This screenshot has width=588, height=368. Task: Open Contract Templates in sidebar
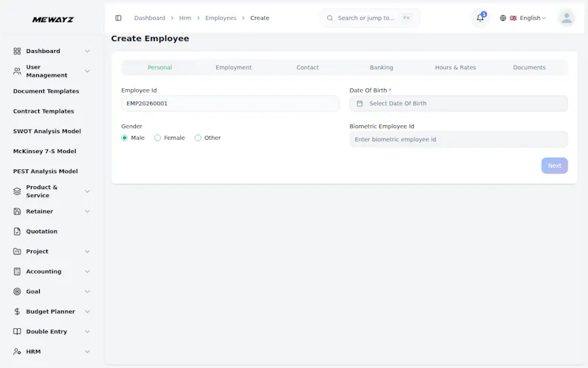[x=43, y=111]
